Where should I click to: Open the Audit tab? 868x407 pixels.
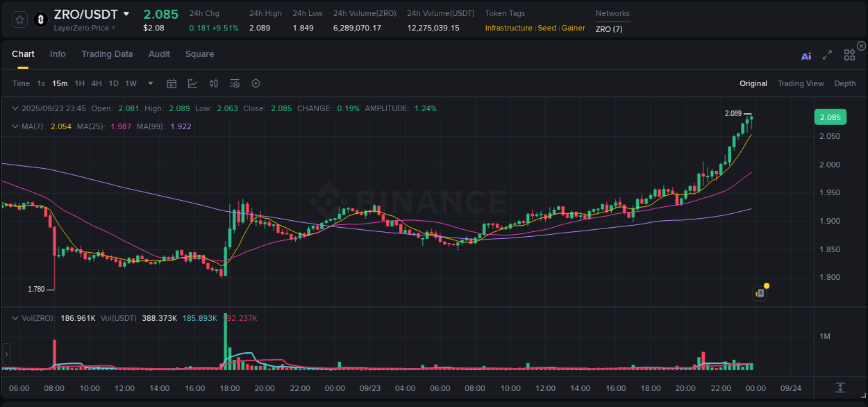coord(159,54)
